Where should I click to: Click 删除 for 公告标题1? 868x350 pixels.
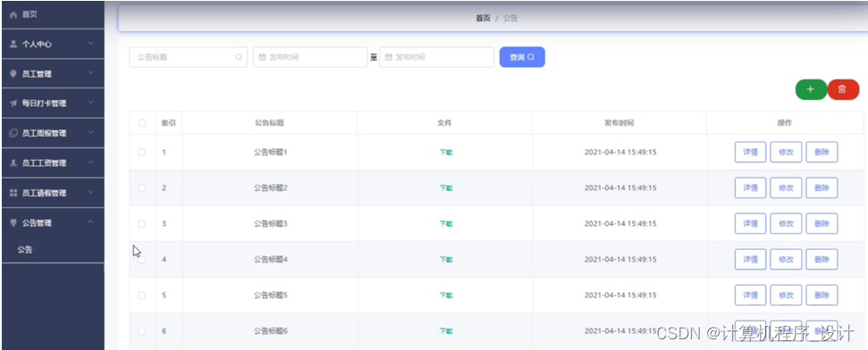[822, 152]
